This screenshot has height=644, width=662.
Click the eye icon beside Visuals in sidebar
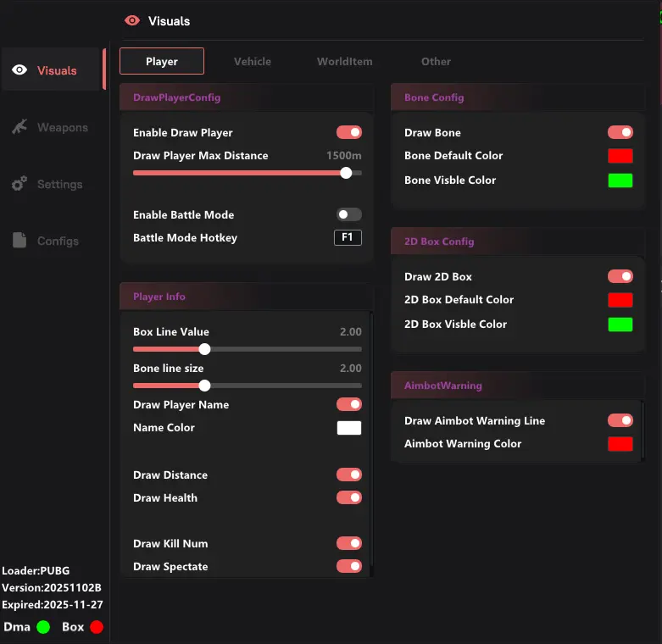(x=19, y=70)
